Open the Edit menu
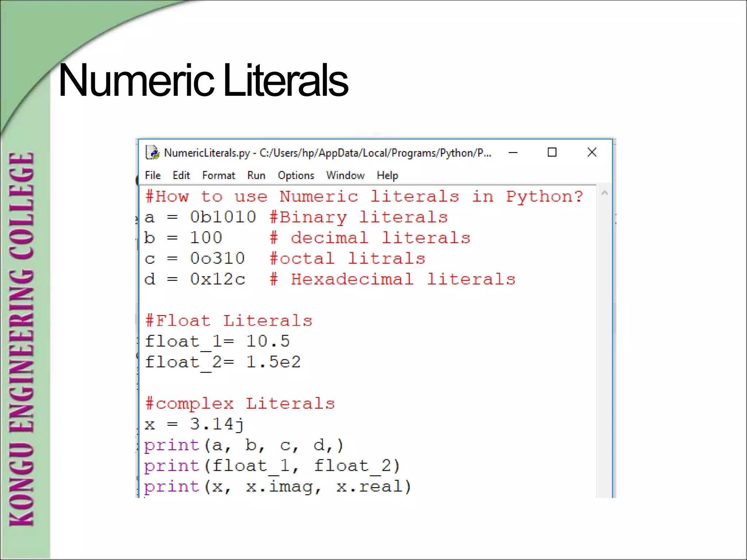 [x=181, y=175]
